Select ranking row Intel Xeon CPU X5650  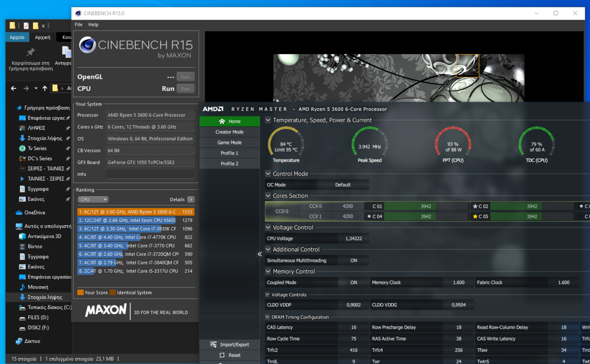coord(136,220)
